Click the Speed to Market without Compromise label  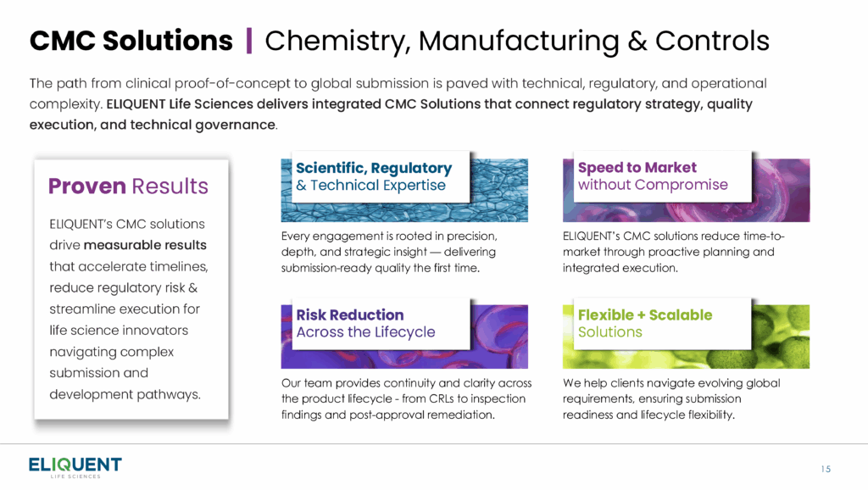coord(653,176)
